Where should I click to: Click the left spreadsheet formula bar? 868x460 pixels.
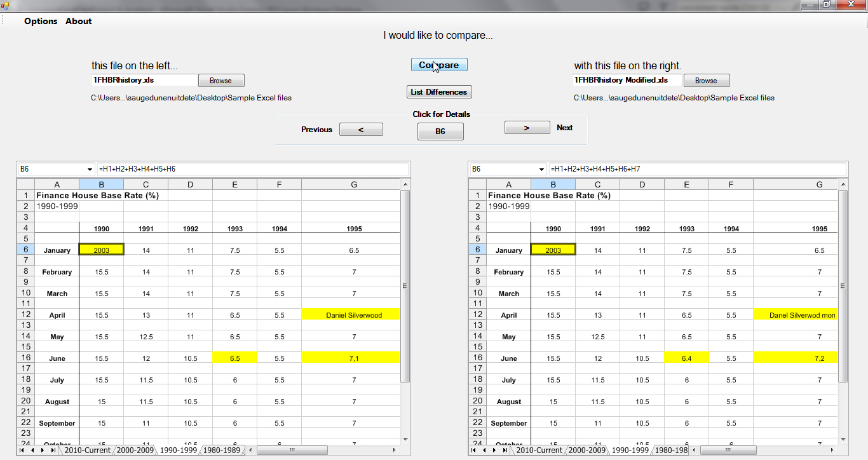coord(252,170)
